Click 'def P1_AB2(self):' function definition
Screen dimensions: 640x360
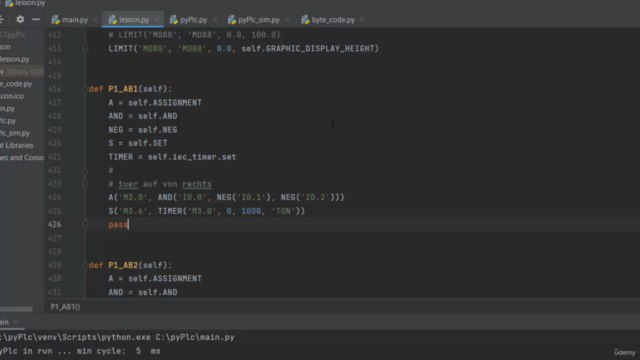130,265
